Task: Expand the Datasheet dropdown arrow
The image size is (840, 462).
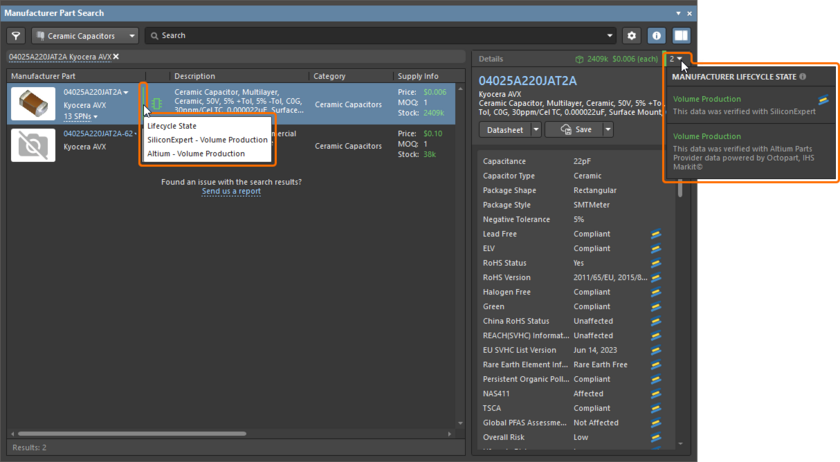Action: click(x=536, y=130)
